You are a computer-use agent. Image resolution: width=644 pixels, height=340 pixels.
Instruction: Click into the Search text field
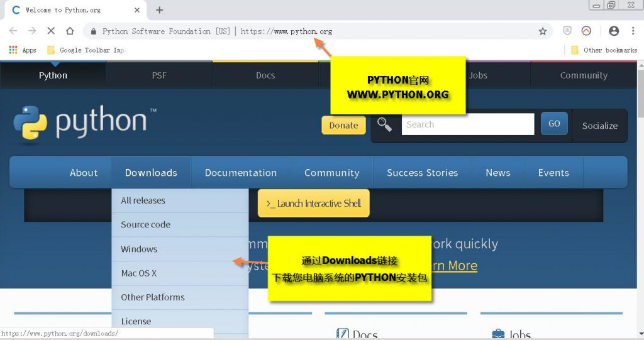coord(467,124)
